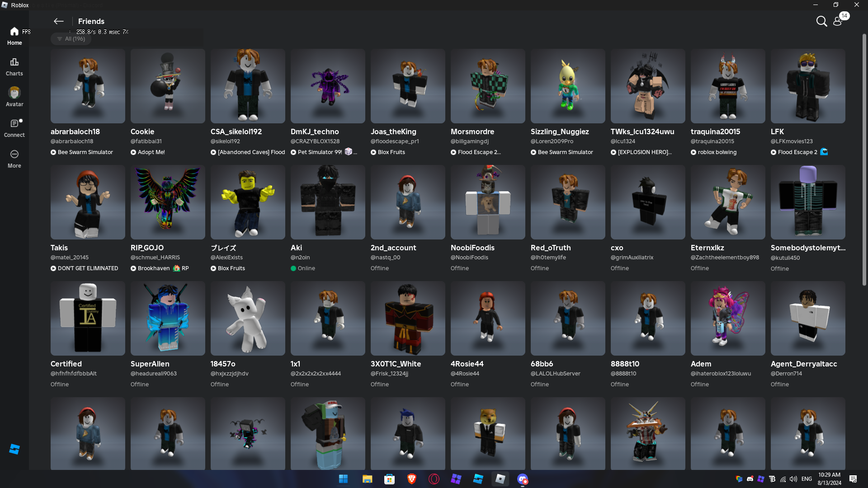Click the Roblox Studio icon in sidebar
868x488 pixels.
pos(14,449)
